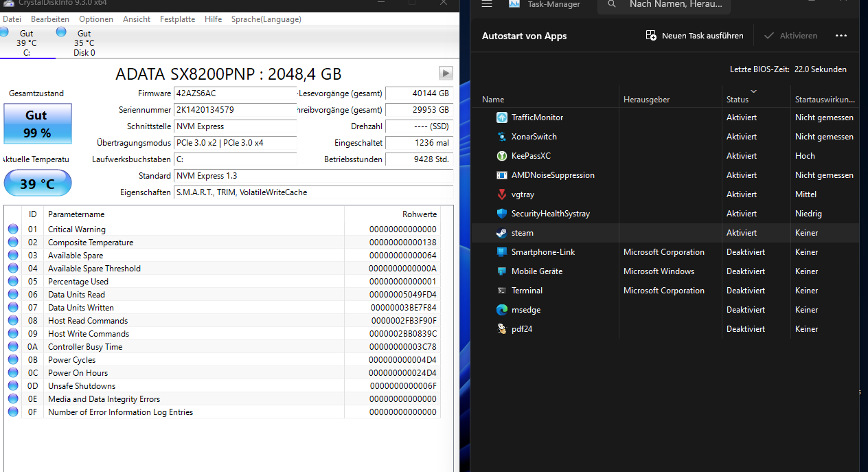Click the Seriennummer value field

click(x=236, y=110)
